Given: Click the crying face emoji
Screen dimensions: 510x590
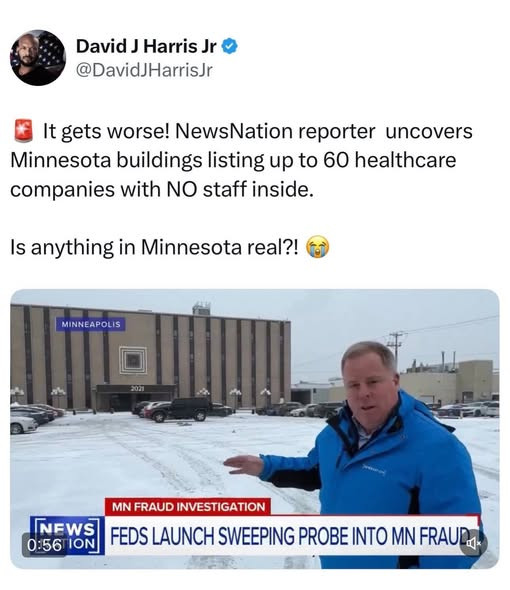Looking at the screenshot, I should (317, 247).
